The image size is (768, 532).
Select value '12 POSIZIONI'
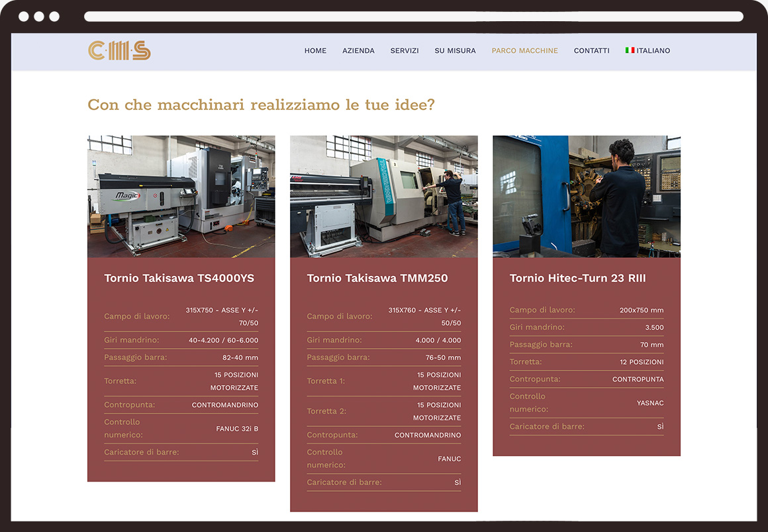pos(642,362)
